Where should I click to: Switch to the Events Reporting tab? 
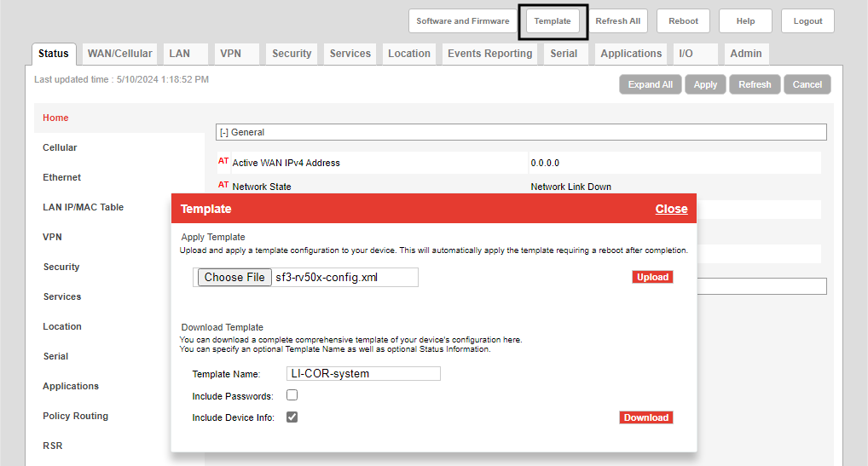tap(489, 54)
